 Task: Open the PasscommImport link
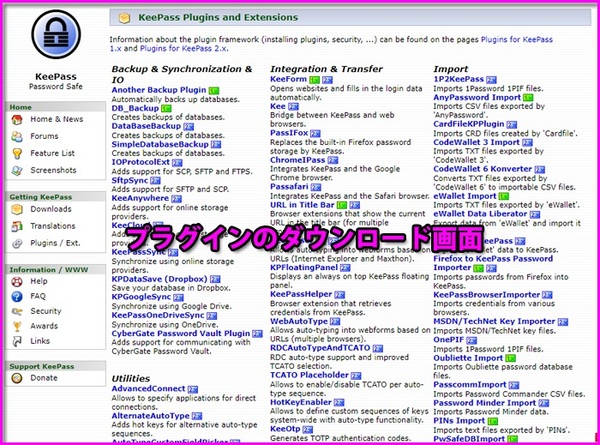point(470,385)
